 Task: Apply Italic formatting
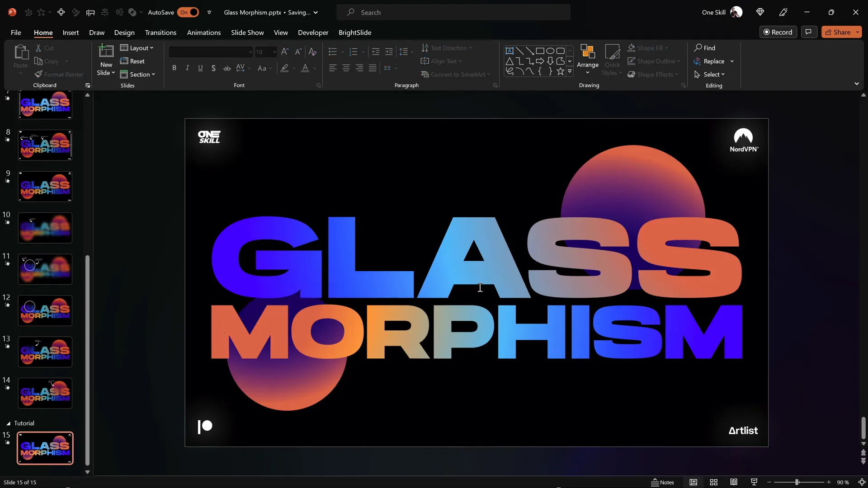click(187, 68)
